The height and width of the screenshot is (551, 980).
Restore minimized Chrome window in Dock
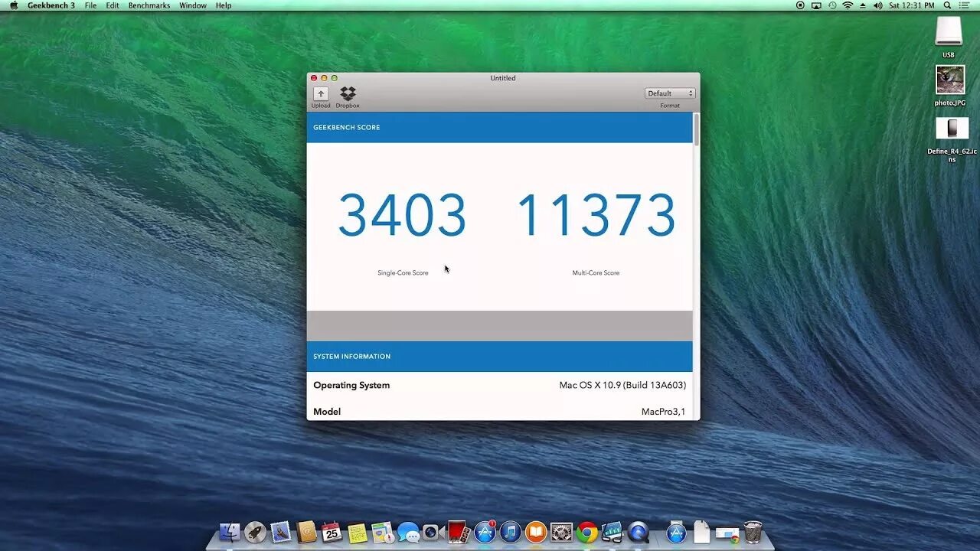[x=727, y=533]
